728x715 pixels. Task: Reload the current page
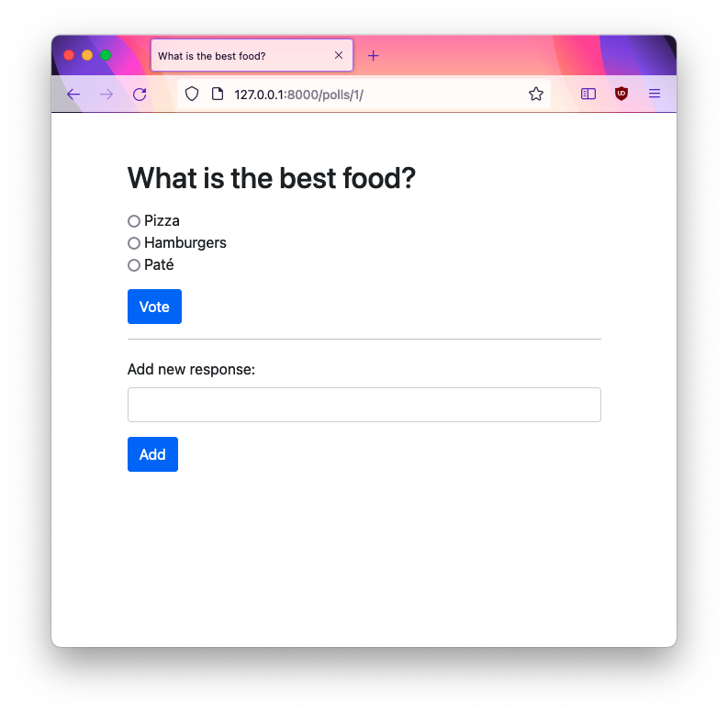[x=140, y=94]
